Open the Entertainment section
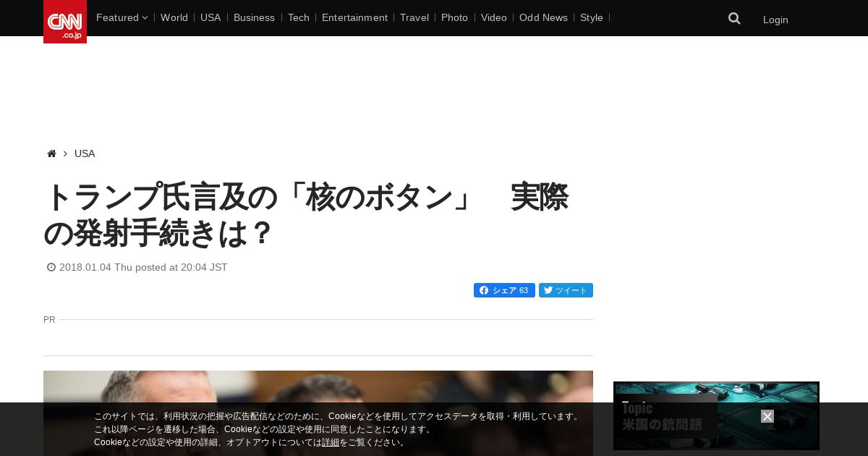Image resolution: width=868 pixels, height=456 pixels. click(354, 17)
